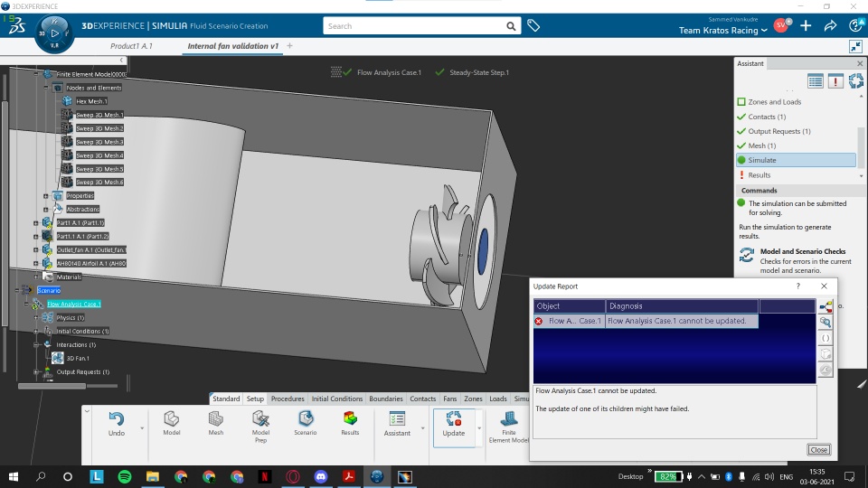Open the Model section icon
868x488 pixels.
tap(171, 418)
